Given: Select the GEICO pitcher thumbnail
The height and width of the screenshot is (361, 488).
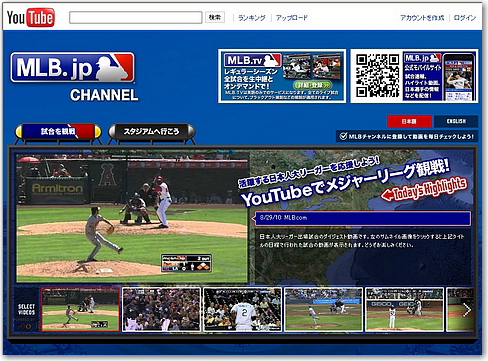Looking at the screenshot, I should [x=404, y=310].
